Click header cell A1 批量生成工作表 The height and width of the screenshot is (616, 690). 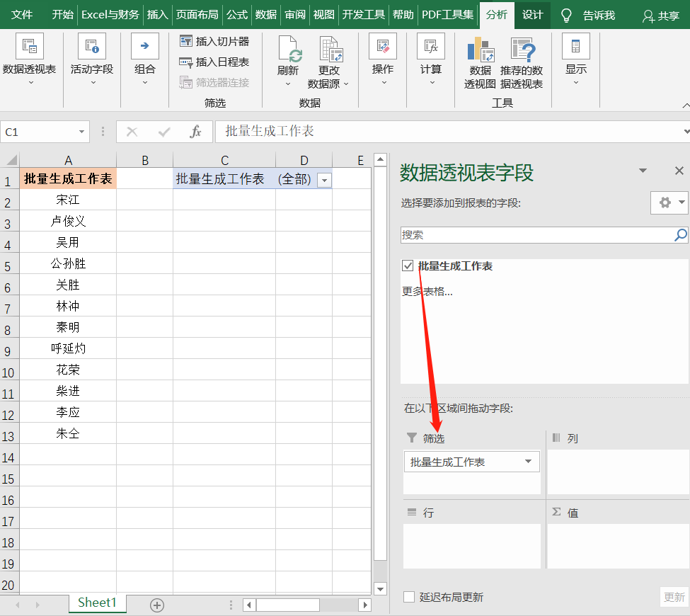click(x=68, y=178)
